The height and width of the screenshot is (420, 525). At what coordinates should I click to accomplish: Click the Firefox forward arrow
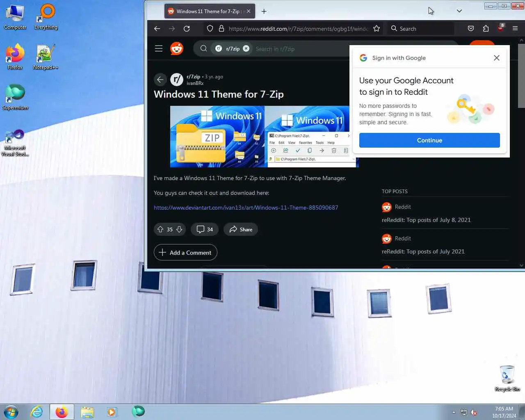[172, 29]
